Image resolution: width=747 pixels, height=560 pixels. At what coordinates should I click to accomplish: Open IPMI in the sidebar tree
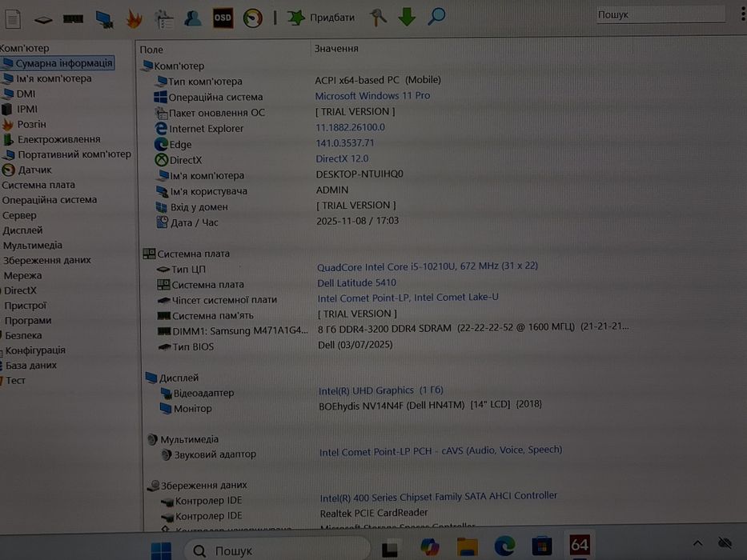point(20,109)
